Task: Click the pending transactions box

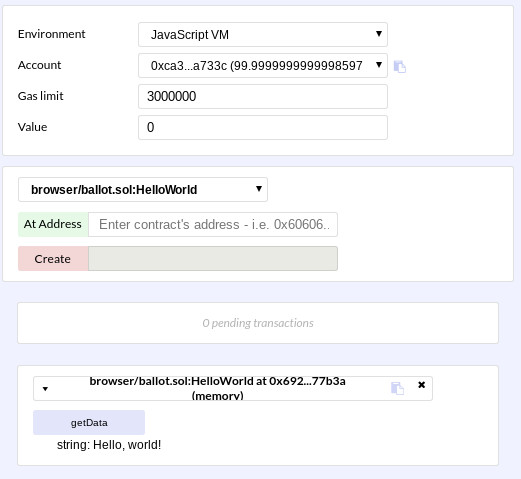Action: [x=258, y=323]
